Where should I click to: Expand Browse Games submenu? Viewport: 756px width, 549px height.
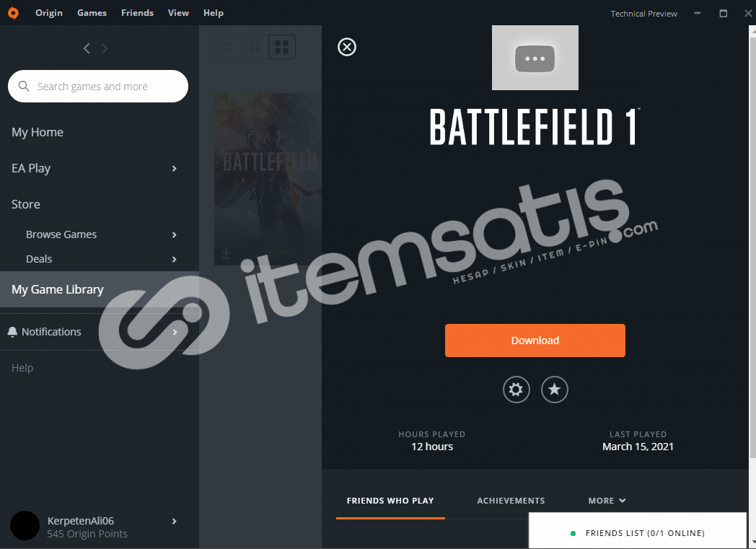point(174,234)
